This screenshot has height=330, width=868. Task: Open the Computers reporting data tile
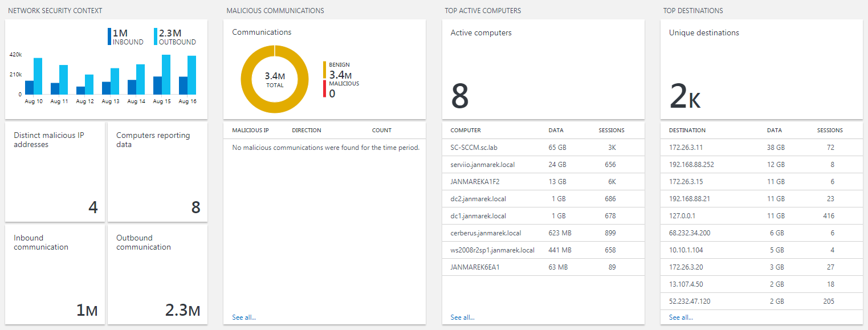click(x=157, y=172)
